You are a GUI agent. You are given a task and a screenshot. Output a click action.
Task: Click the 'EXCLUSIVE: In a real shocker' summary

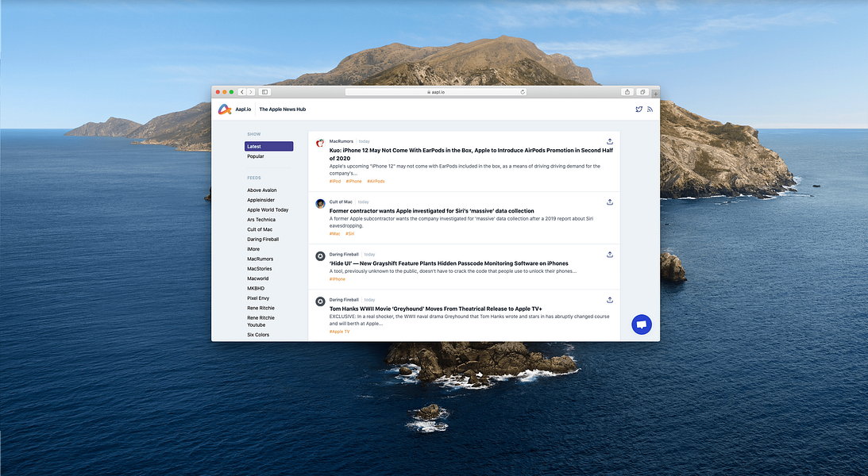click(x=469, y=320)
